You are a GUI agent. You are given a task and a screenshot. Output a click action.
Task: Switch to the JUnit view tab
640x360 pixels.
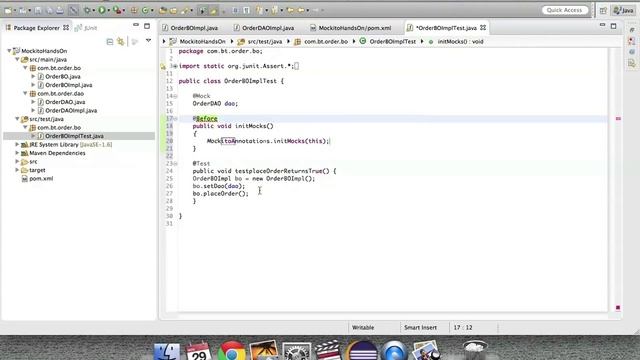86,28
